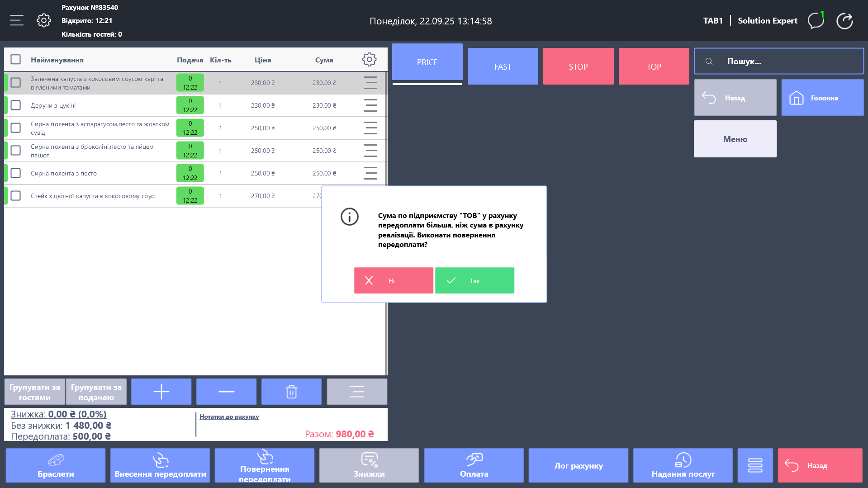Decline by pressing the Ні button

point(394,280)
